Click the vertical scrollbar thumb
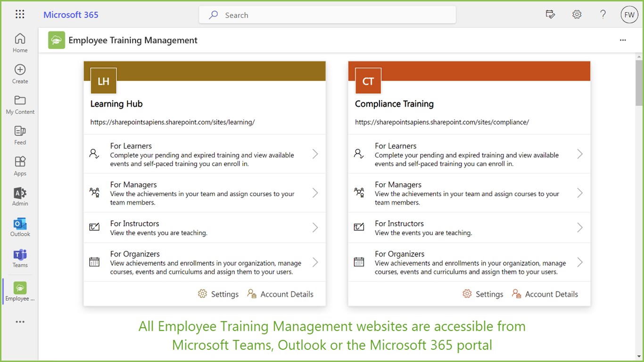This screenshot has height=362, width=644. tap(639, 82)
